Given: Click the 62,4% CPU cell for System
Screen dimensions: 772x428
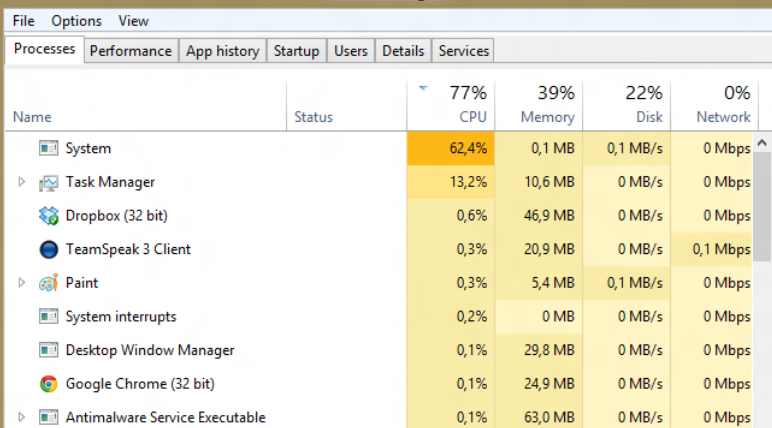Looking at the screenshot, I should [x=451, y=148].
